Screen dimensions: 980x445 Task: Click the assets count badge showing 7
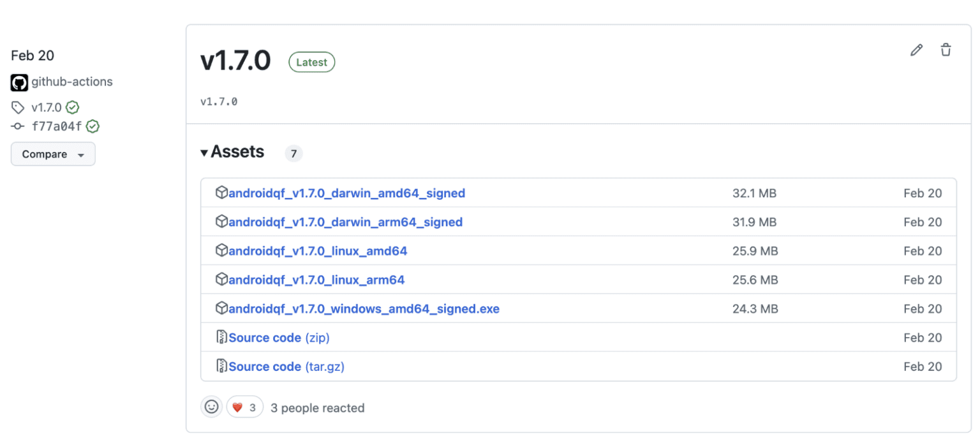point(293,153)
